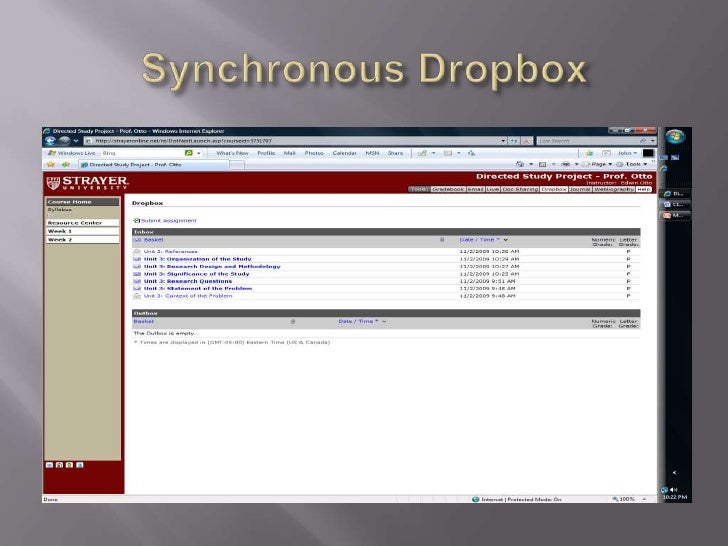Click the Windows Live toolbar logo

72,153
